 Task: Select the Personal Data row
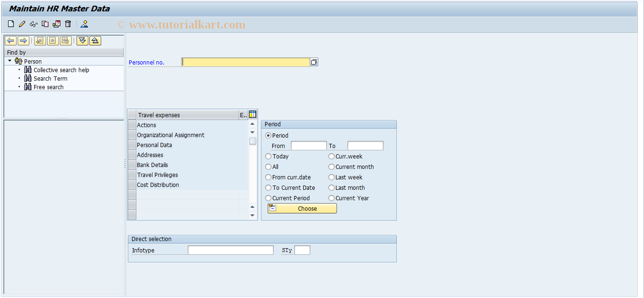point(192,145)
